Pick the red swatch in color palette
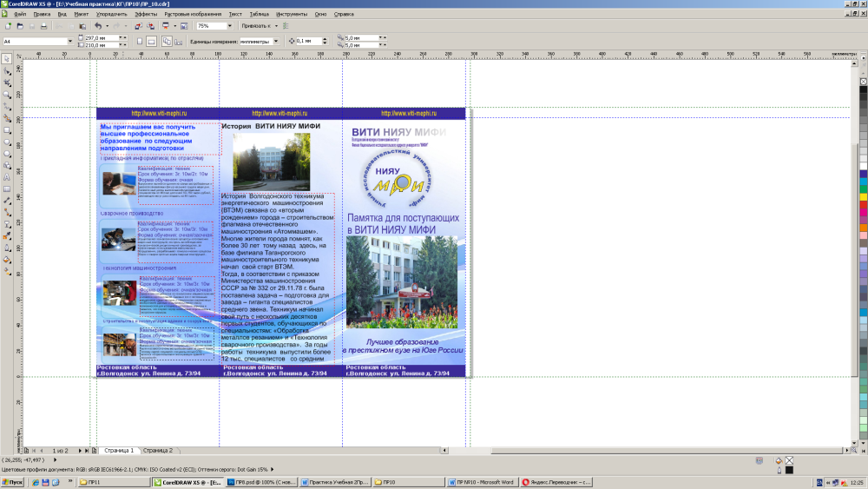The image size is (868, 489). pyautogui.click(x=863, y=204)
